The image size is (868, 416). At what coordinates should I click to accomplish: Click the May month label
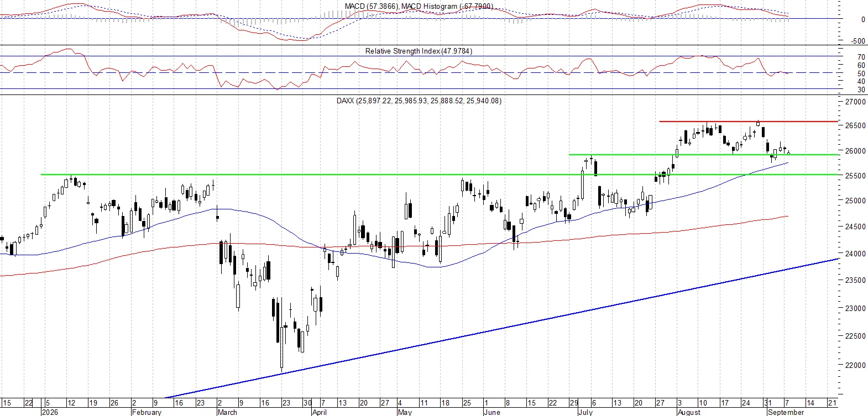(405, 412)
